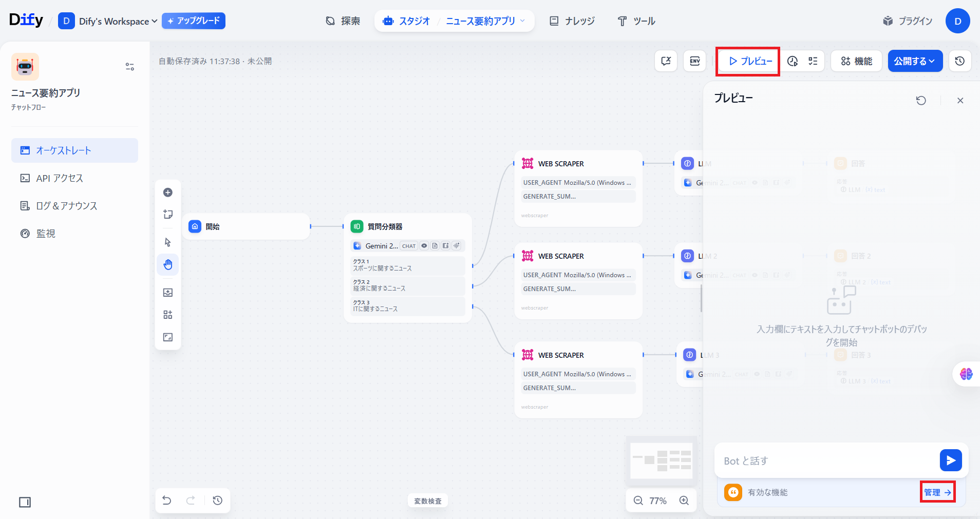Click the send message arrow button

[950, 460]
